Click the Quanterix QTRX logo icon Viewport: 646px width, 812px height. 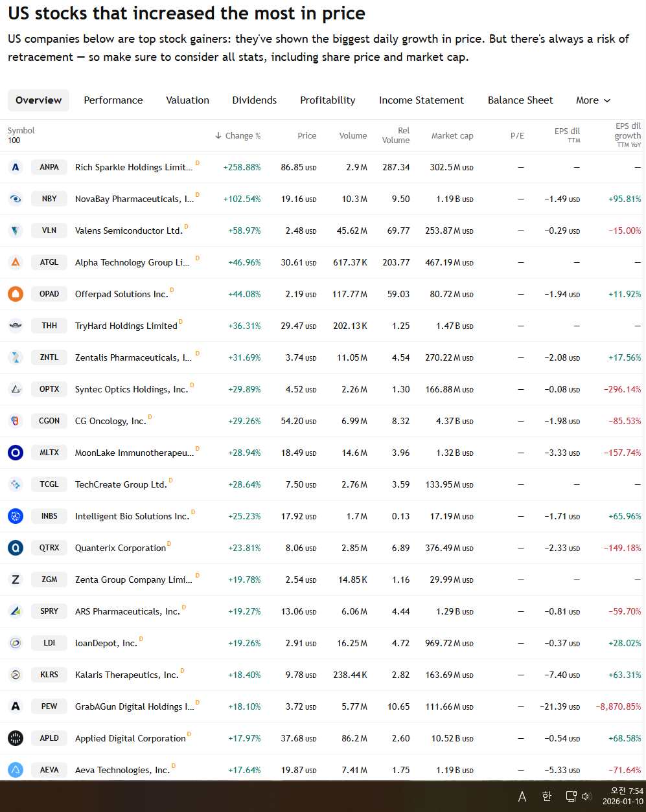[16, 548]
